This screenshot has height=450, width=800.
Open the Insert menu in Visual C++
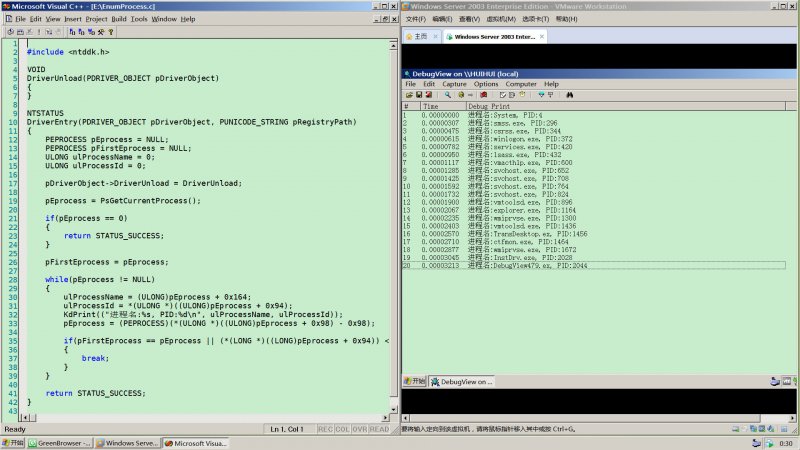pos(73,19)
